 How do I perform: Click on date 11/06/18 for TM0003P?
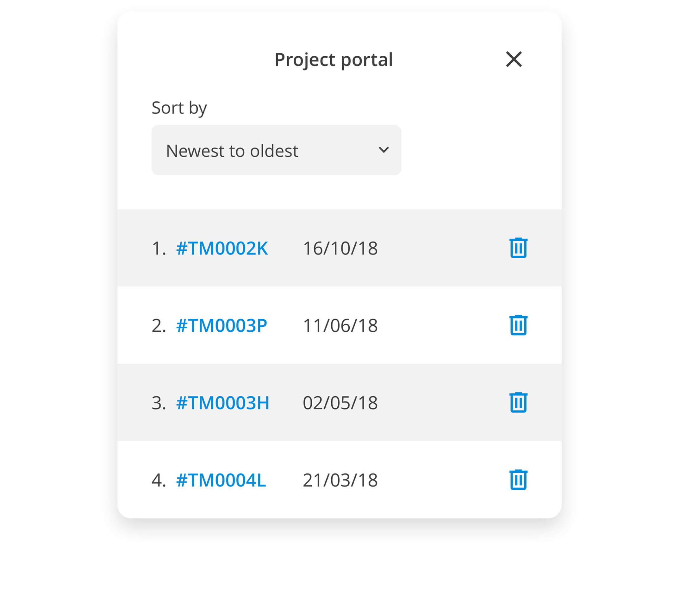(x=340, y=324)
